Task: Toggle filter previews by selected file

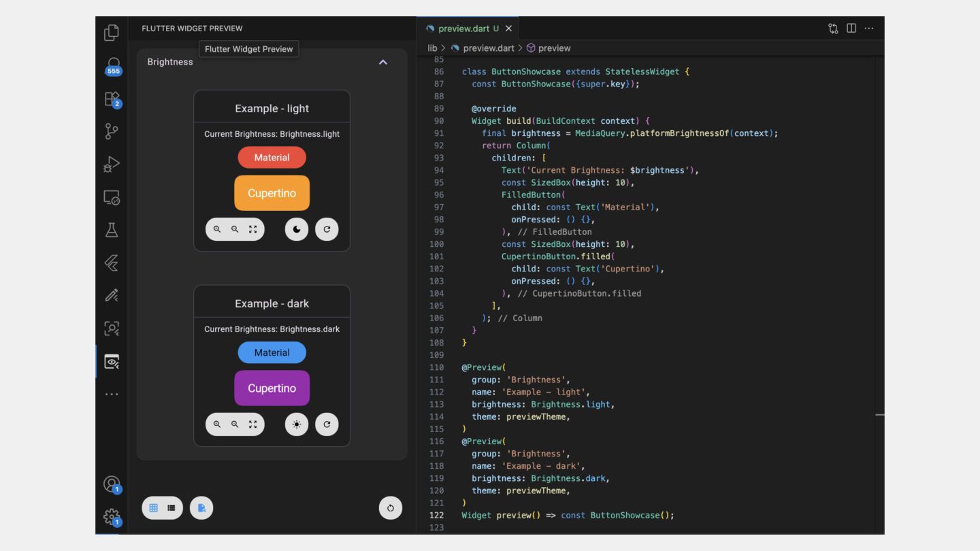Action: click(x=201, y=507)
